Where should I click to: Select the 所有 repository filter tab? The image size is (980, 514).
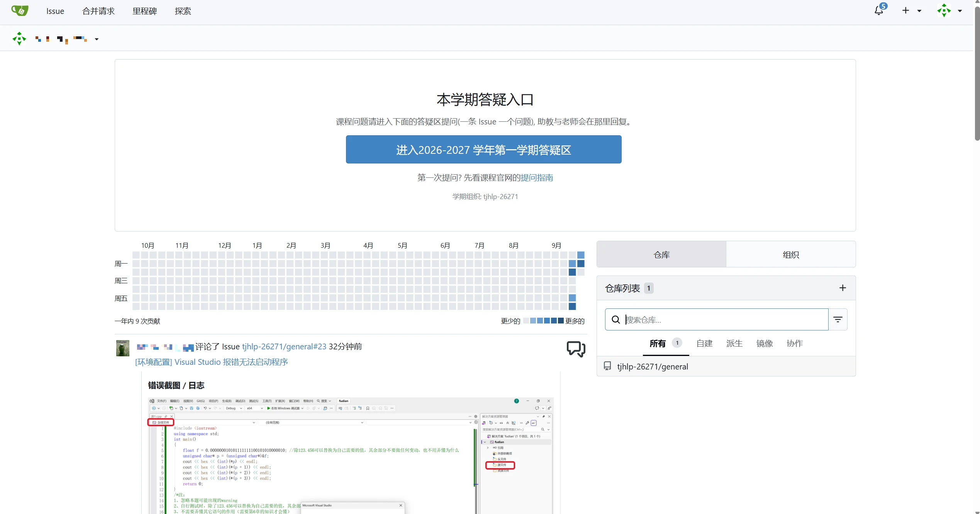pyautogui.click(x=666, y=343)
